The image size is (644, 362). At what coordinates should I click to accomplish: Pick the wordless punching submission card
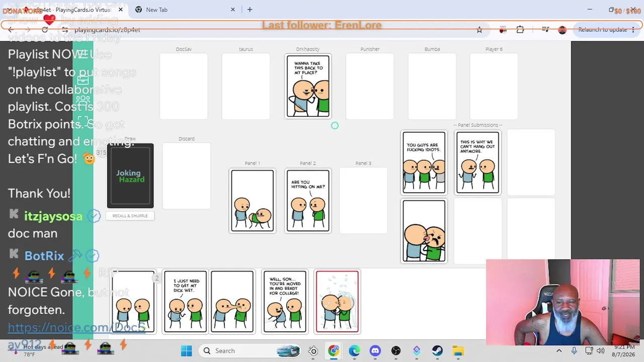[424, 231]
